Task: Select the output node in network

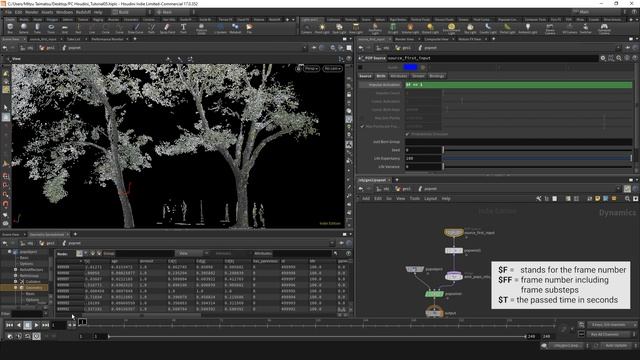Action: [x=434, y=313]
